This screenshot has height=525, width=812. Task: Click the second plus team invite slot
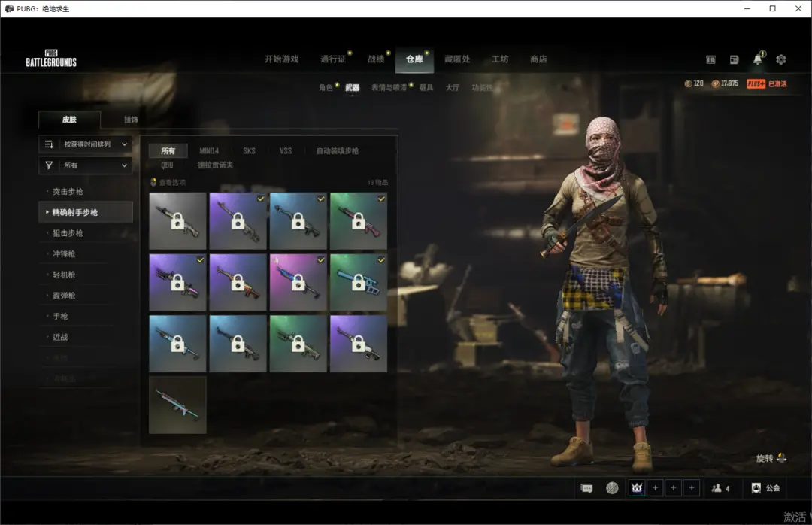[673, 487]
